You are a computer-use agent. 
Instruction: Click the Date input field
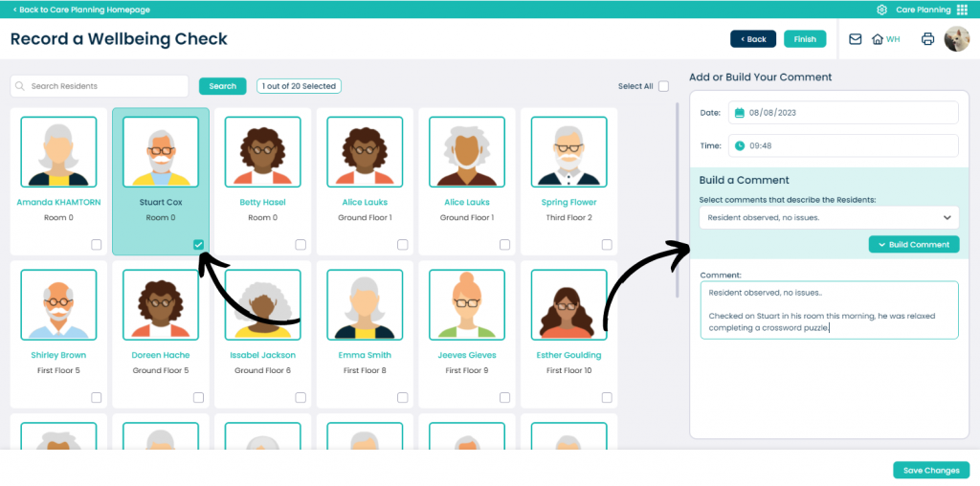tap(843, 113)
